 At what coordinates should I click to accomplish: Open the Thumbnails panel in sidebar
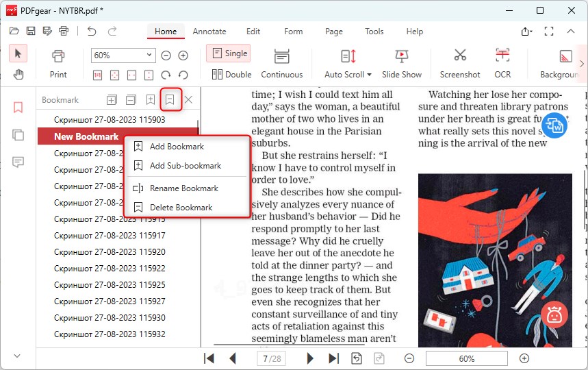point(18,135)
